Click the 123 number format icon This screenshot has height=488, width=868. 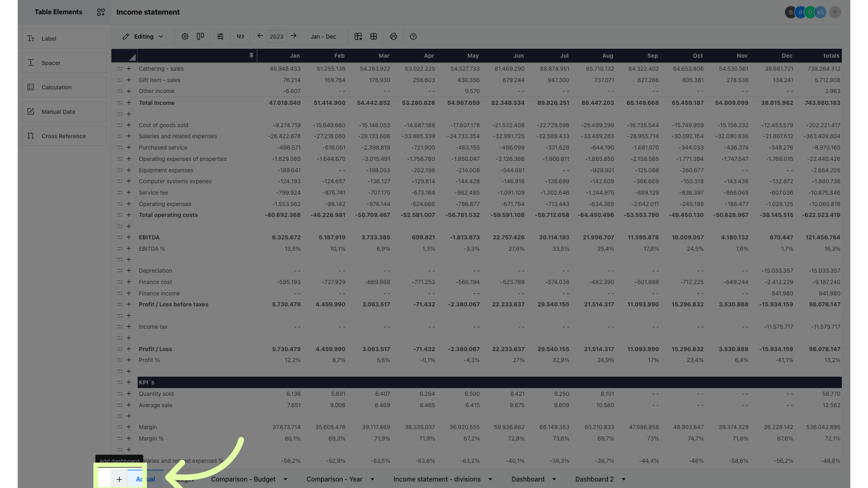click(x=240, y=37)
